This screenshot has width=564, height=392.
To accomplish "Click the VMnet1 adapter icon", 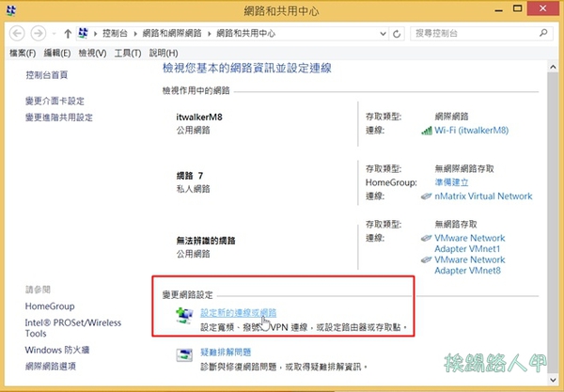I will click(426, 238).
